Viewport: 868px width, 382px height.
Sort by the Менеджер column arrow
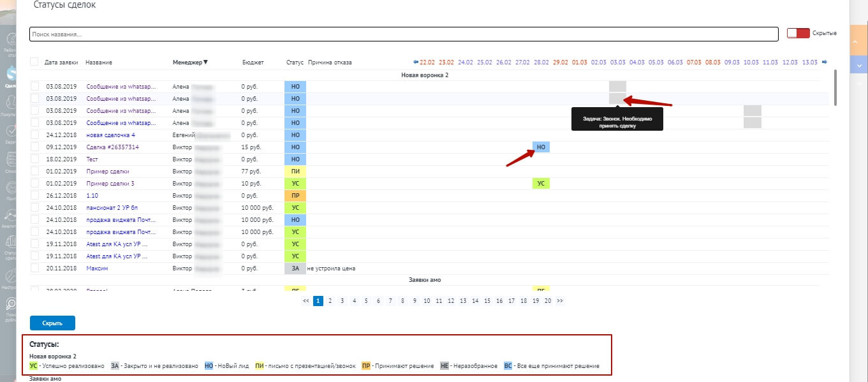click(x=205, y=62)
